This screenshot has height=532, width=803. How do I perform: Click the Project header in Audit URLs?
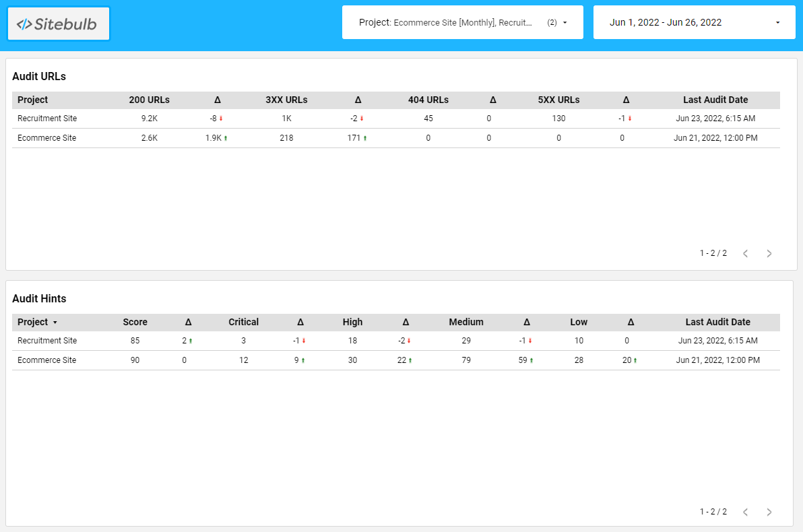[x=33, y=100]
